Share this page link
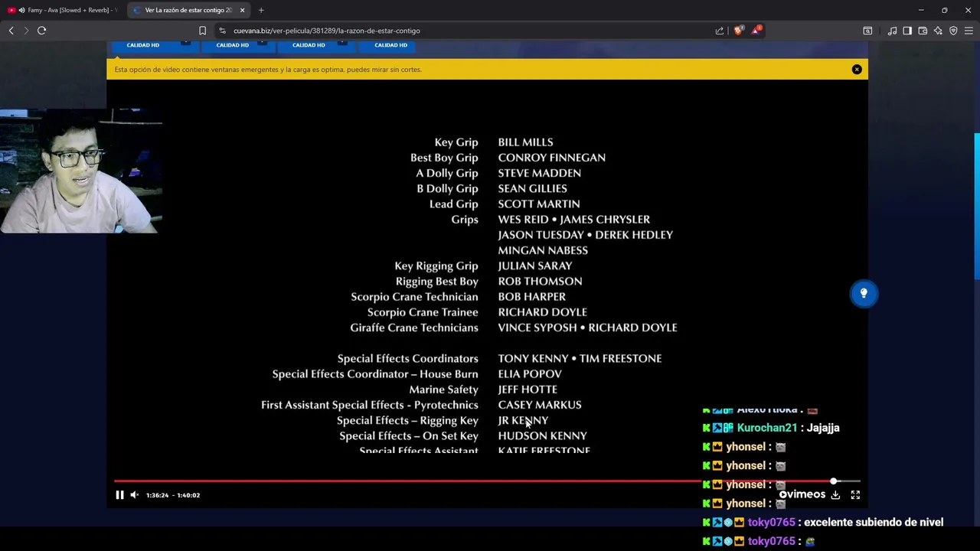Image resolution: width=980 pixels, height=551 pixels. coord(720,31)
